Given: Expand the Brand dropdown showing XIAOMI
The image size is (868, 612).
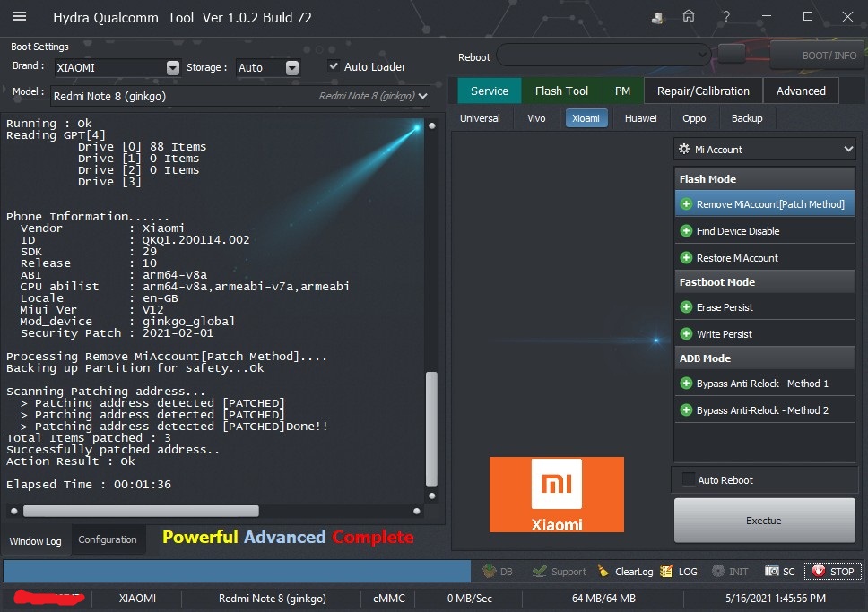Looking at the screenshot, I should (x=173, y=67).
